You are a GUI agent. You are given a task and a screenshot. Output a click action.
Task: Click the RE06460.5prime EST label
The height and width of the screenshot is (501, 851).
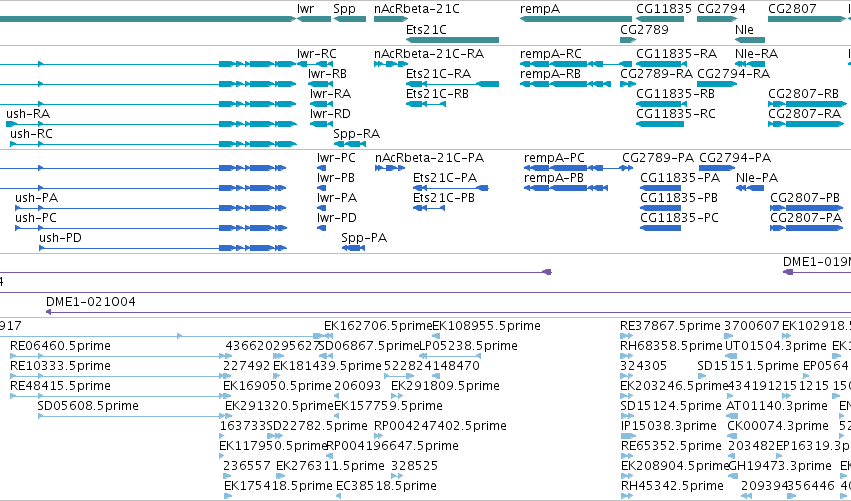(x=60, y=346)
